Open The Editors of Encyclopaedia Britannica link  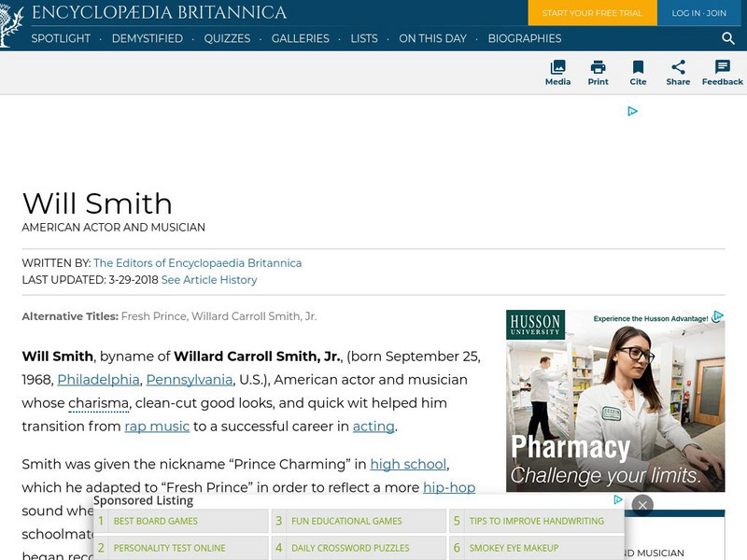click(x=197, y=263)
